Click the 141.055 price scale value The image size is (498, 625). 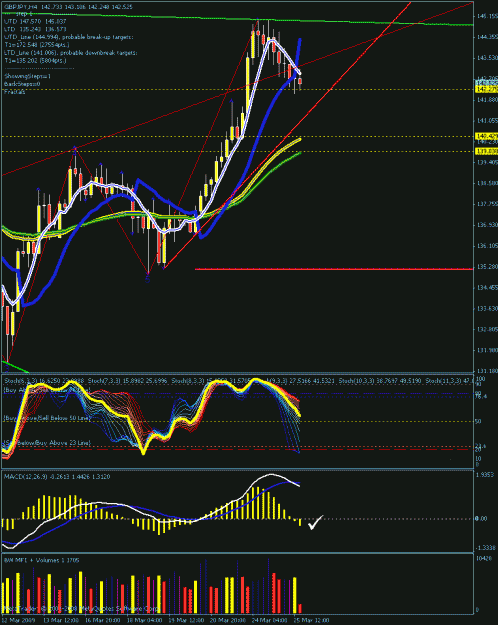pyautogui.click(x=487, y=121)
